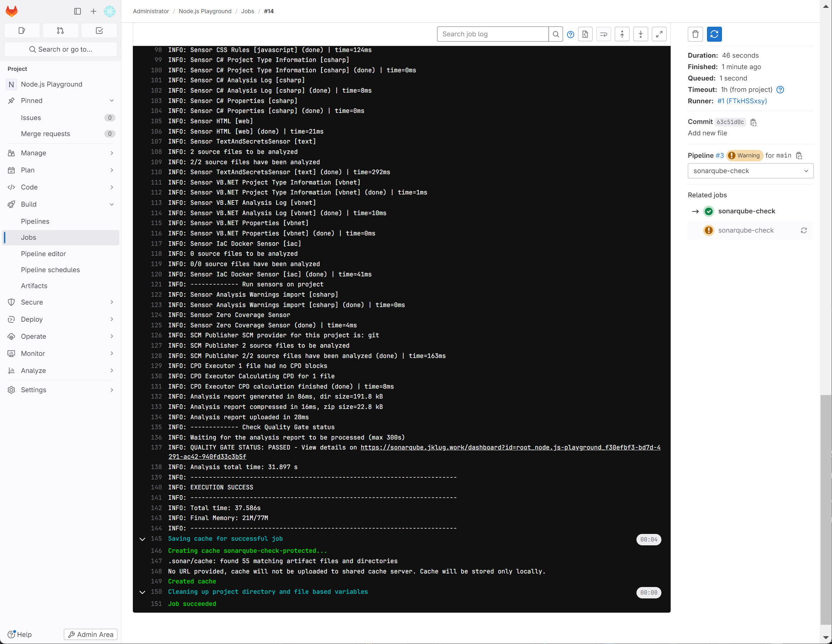832x644 pixels.
Task: Copy commit SHA to clipboard
Action: click(x=753, y=122)
